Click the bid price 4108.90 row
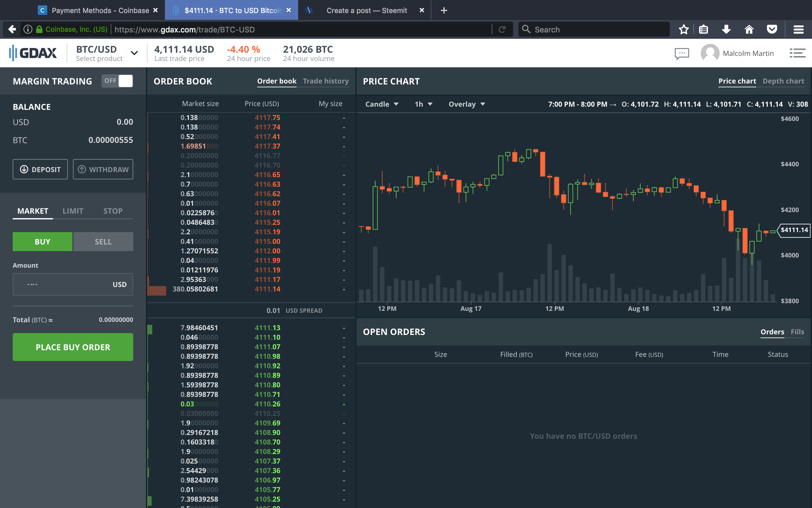The width and height of the screenshot is (812, 508). click(251, 432)
